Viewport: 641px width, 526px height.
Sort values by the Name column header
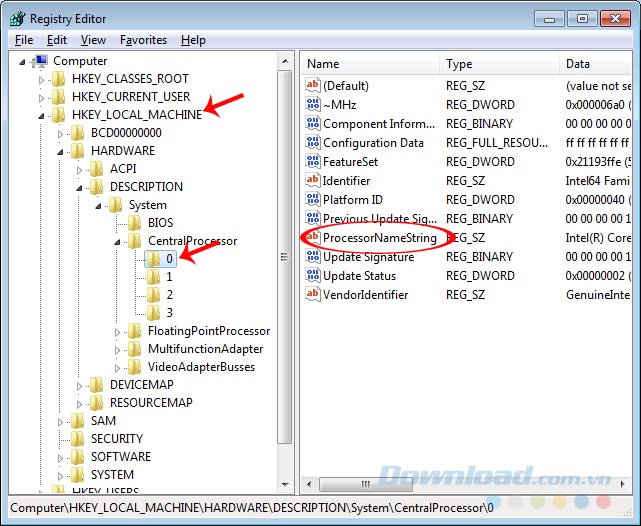tap(368, 64)
